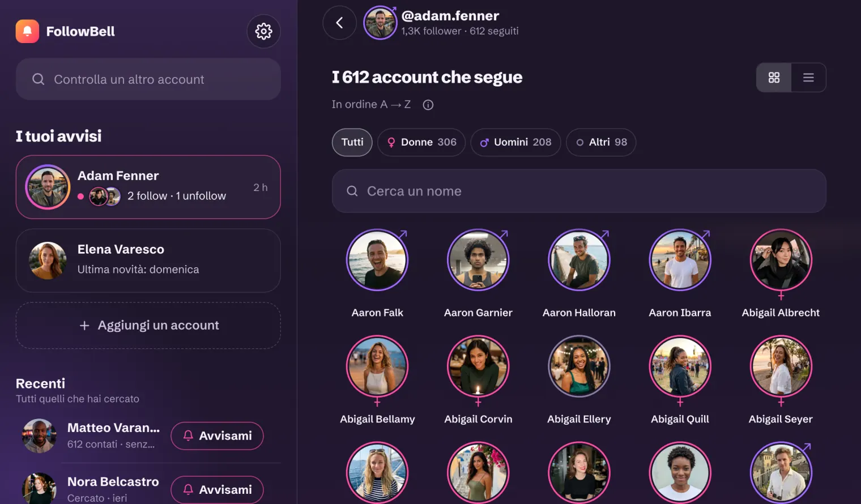This screenshot has width=861, height=504.
Task: Click 'In ordine A → Z' label
Action: tap(372, 105)
